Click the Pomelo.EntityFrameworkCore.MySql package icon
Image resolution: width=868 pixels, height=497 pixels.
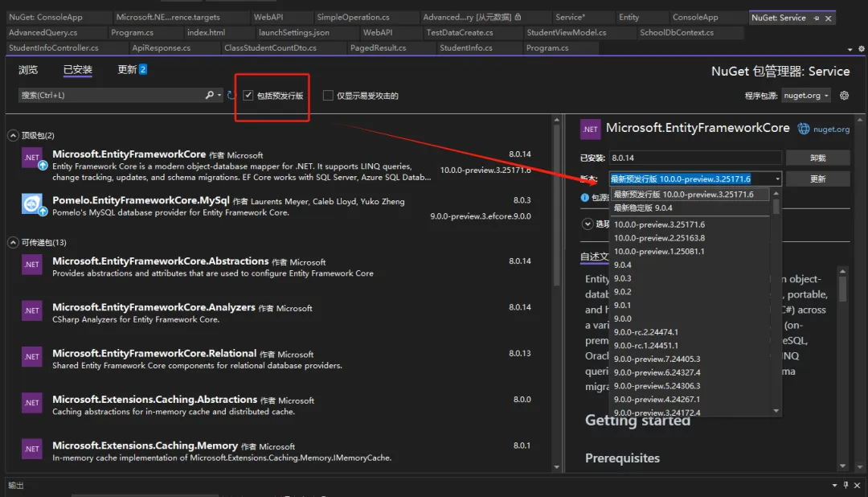pyautogui.click(x=32, y=204)
